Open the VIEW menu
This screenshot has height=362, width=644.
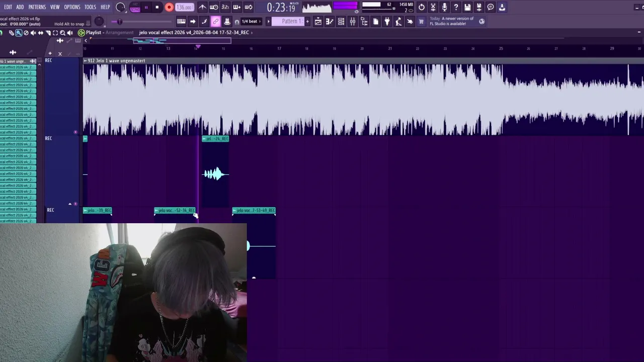(55, 7)
